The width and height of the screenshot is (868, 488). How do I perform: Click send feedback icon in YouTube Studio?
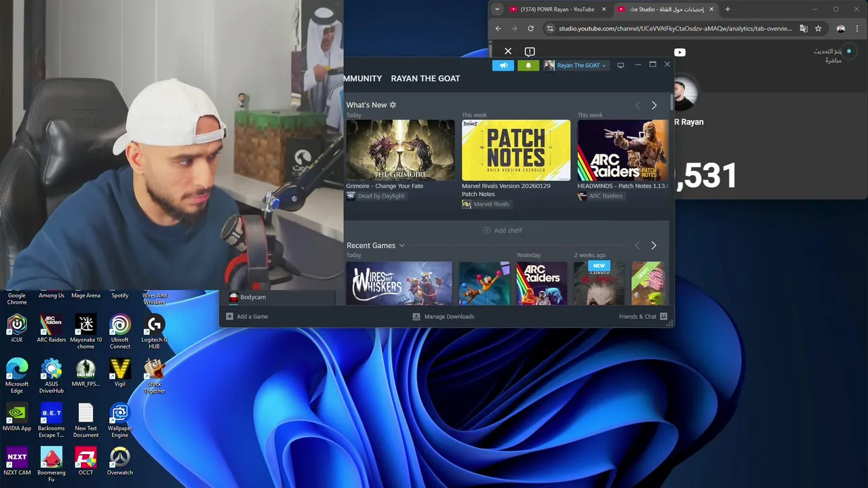530,52
